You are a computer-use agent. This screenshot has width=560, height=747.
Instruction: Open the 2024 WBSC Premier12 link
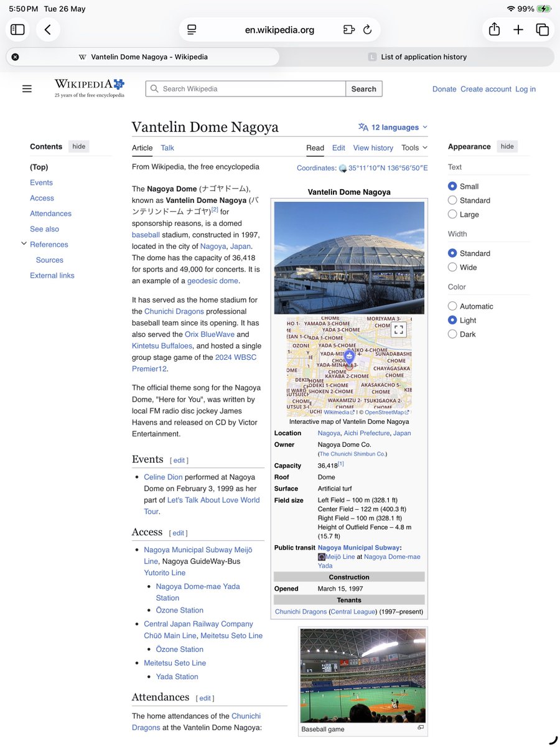click(x=194, y=363)
